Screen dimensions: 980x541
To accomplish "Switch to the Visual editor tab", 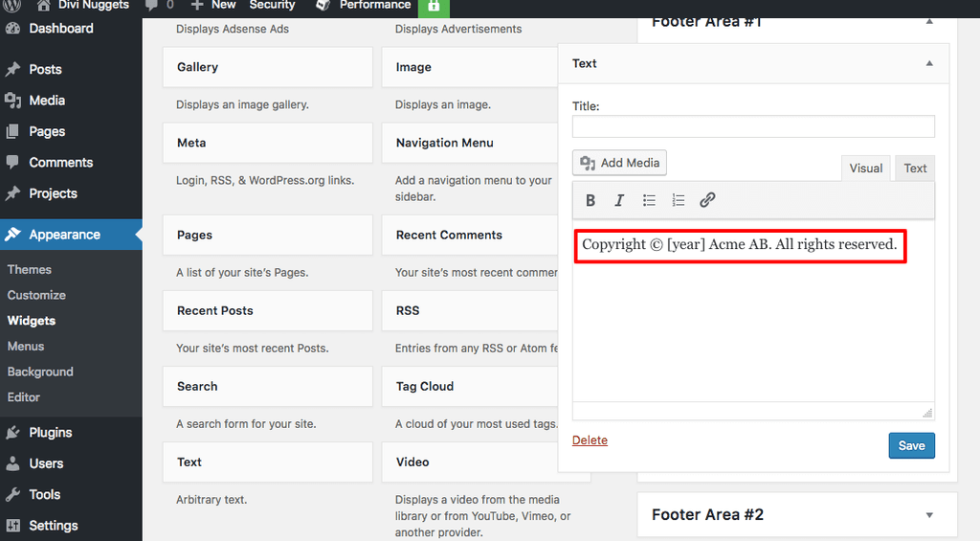I will (865, 169).
